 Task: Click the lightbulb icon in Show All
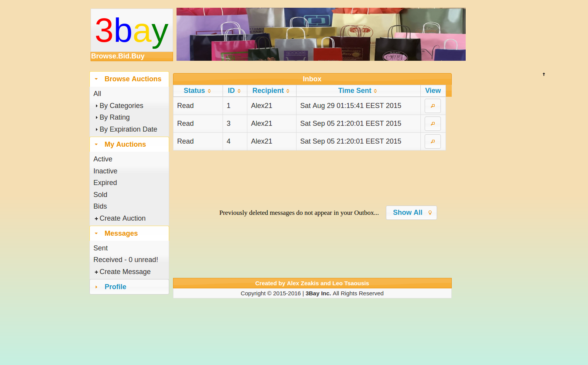point(430,212)
